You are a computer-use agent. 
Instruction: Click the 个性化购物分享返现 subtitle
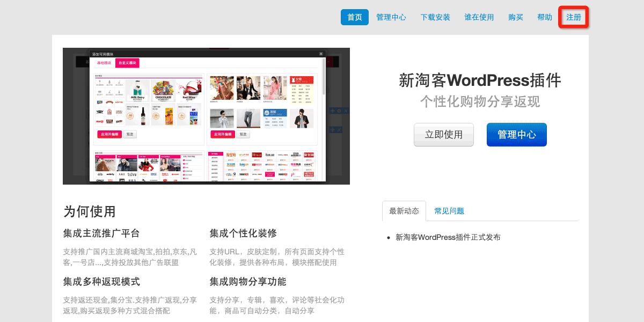[480, 101]
